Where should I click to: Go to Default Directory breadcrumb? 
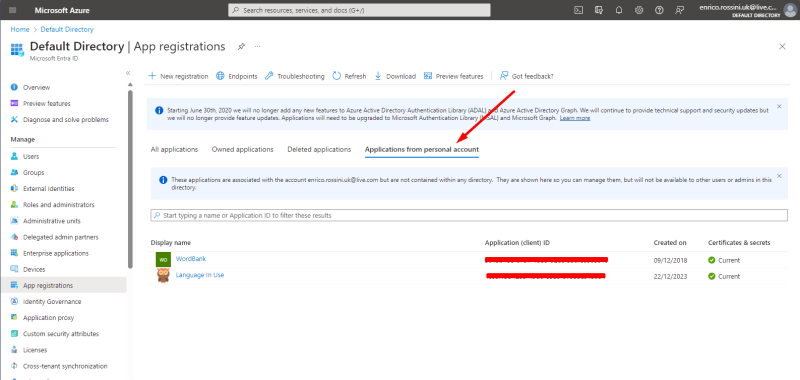click(67, 30)
